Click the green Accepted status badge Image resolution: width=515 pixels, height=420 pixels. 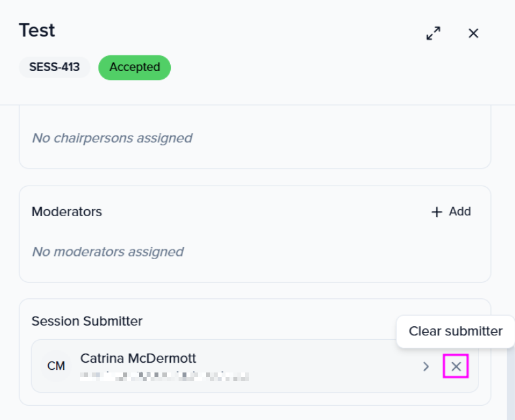tap(134, 67)
